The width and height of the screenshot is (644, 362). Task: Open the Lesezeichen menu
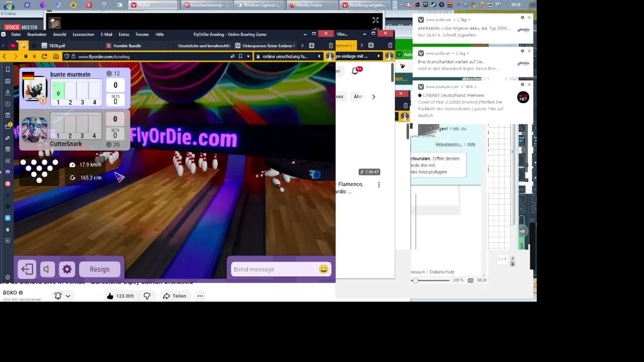[84, 34]
